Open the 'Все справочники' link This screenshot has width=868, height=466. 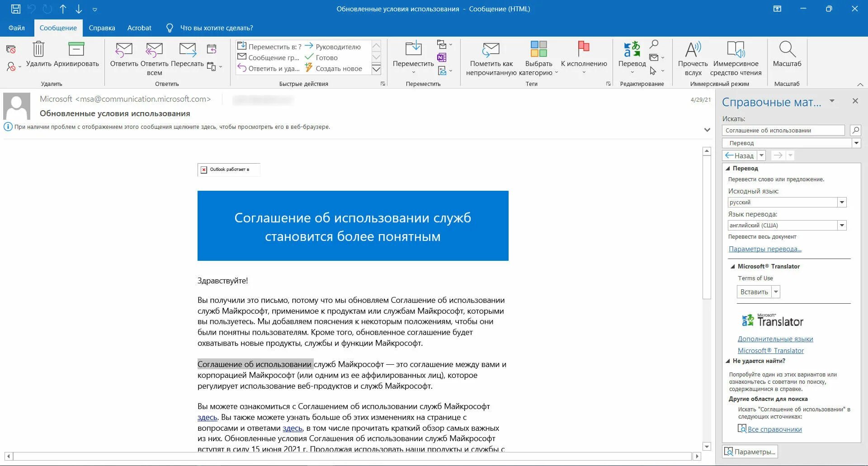click(774, 429)
